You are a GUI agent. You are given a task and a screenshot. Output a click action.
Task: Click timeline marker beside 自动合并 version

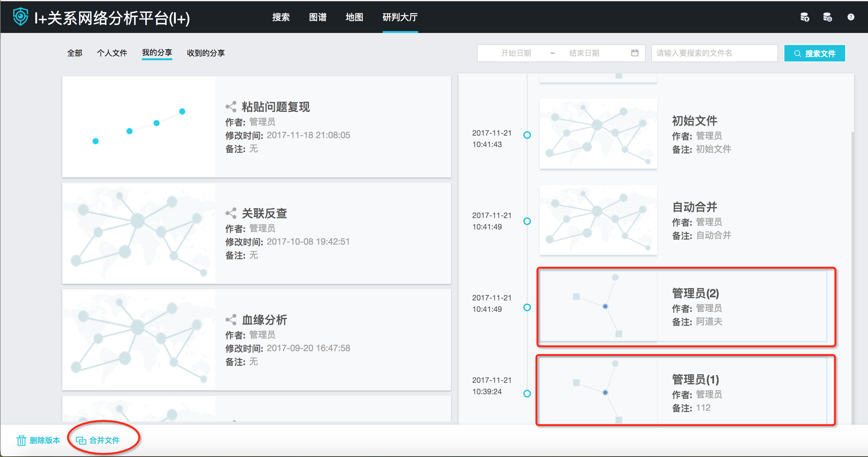pyautogui.click(x=527, y=221)
